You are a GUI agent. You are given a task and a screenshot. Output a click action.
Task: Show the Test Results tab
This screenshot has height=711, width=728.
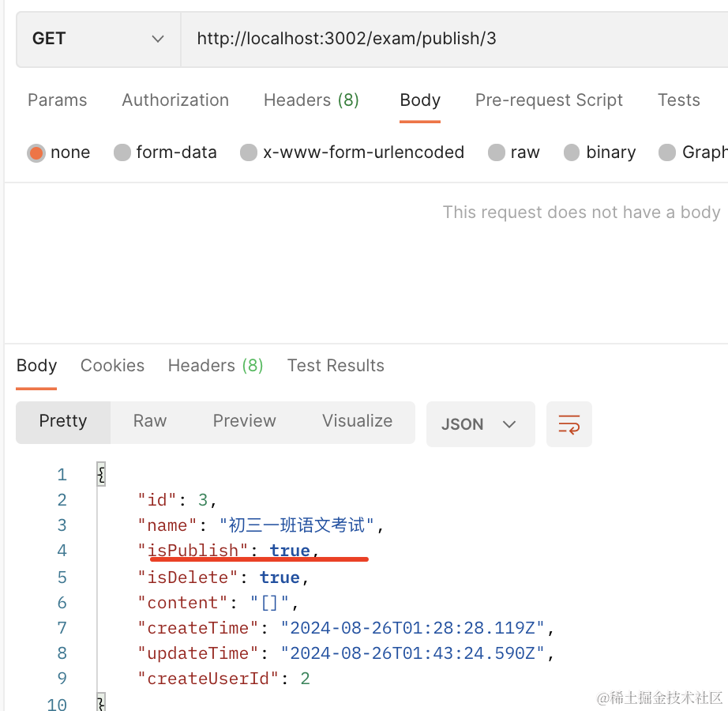coord(336,366)
